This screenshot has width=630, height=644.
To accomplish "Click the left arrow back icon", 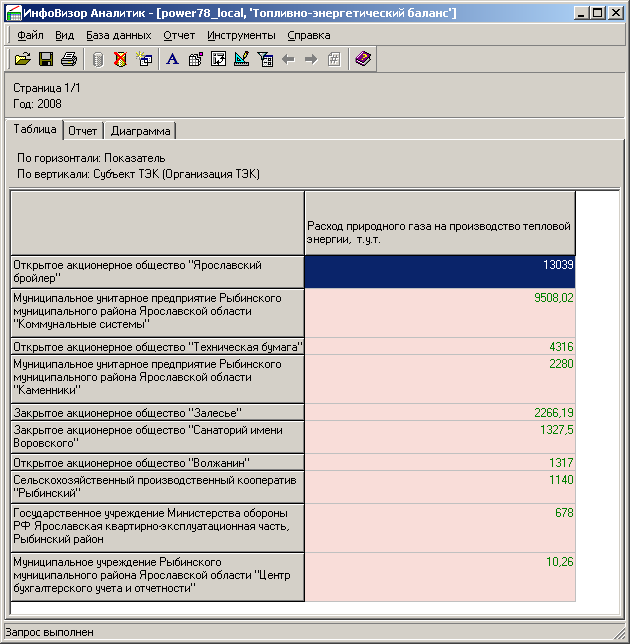I will point(288,59).
